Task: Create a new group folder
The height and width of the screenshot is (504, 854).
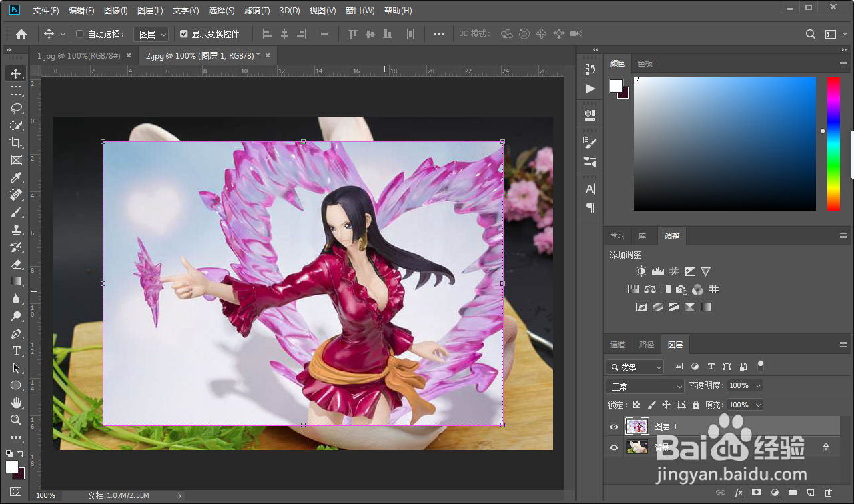Action: pos(792,493)
